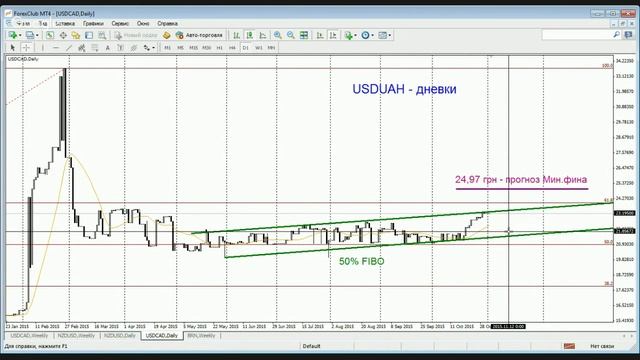Screen dimensions: 640x360
Task: Switch to the NZDUSD,Daily chart tab
Action: pos(120,336)
